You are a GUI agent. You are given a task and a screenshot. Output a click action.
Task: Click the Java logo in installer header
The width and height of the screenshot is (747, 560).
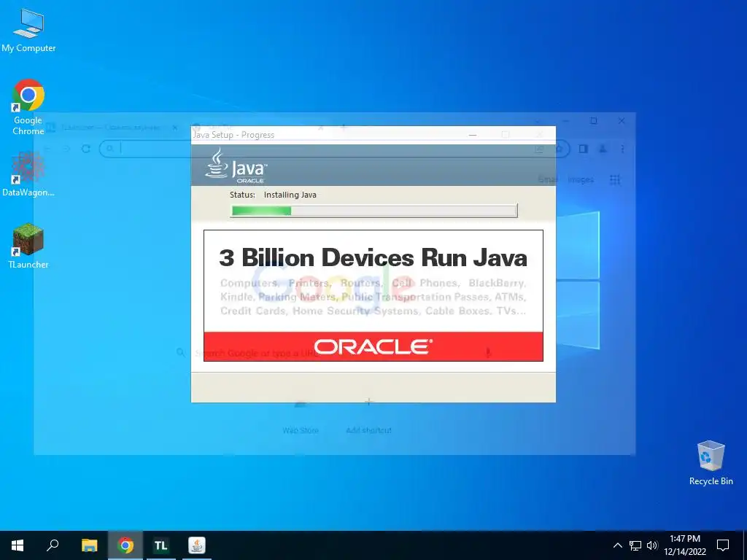click(x=236, y=166)
